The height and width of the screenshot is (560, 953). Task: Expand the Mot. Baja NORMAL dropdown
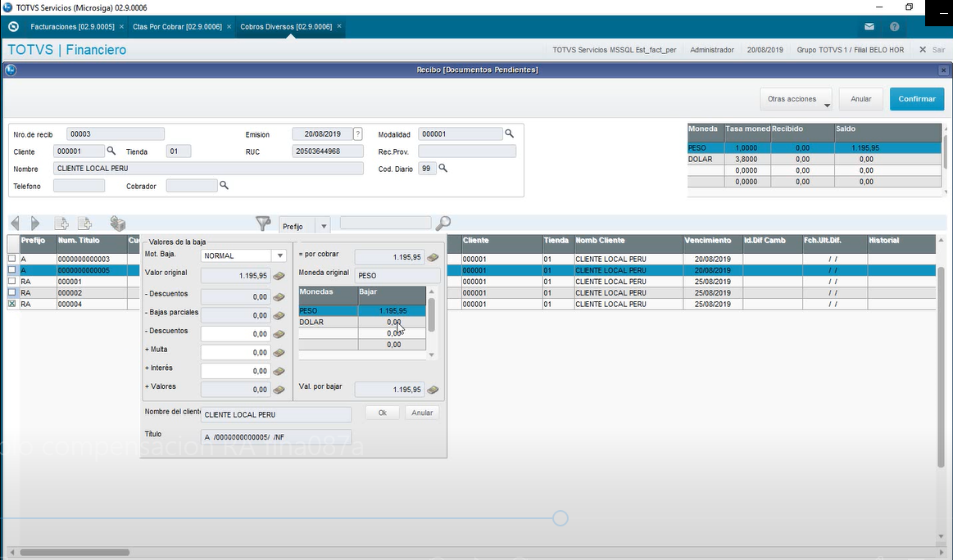click(279, 255)
